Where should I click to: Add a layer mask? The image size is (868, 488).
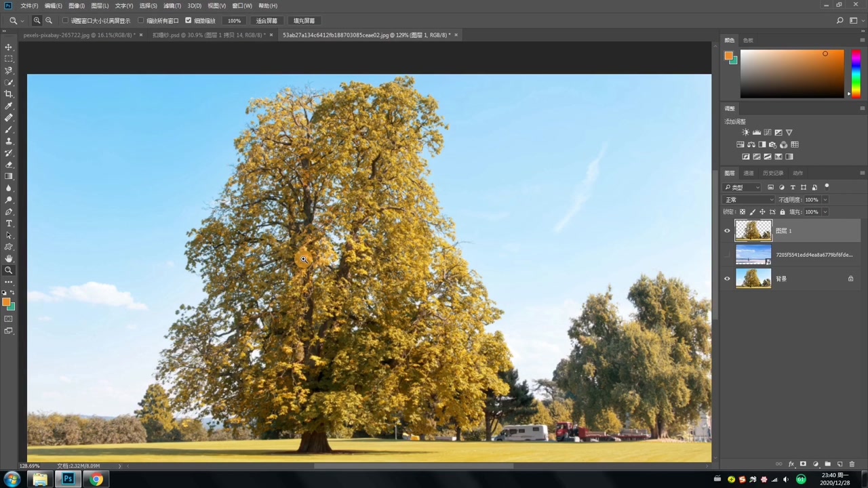[803, 464]
